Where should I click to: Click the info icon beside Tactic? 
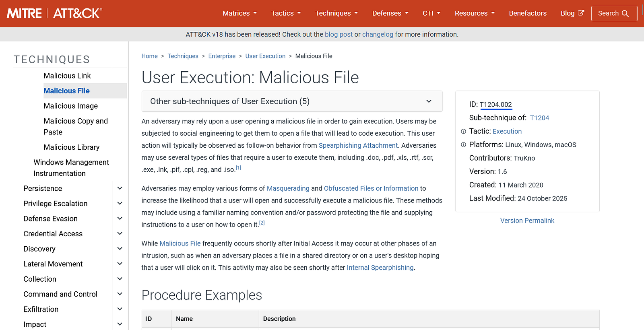(463, 131)
